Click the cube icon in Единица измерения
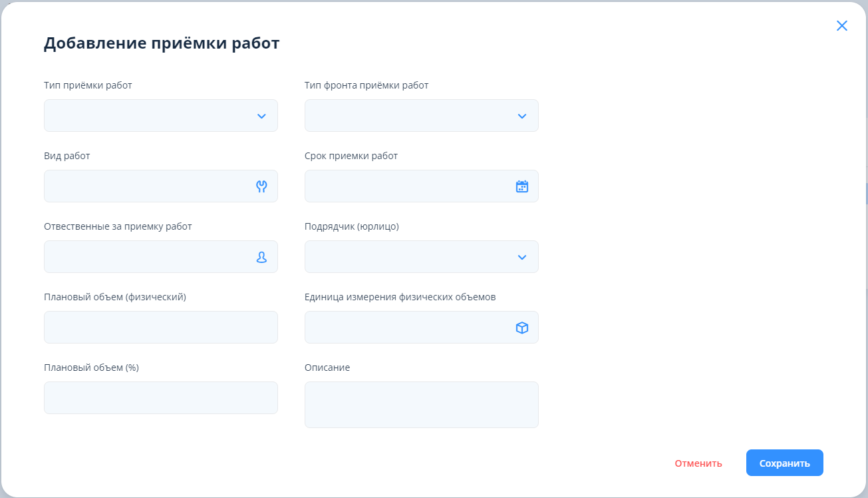The width and height of the screenshot is (868, 498). (x=522, y=328)
